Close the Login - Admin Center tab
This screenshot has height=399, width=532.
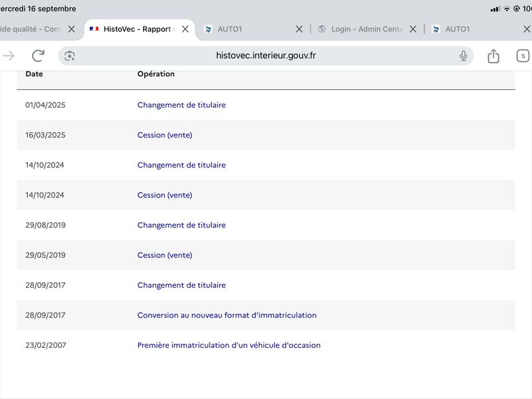click(412, 29)
